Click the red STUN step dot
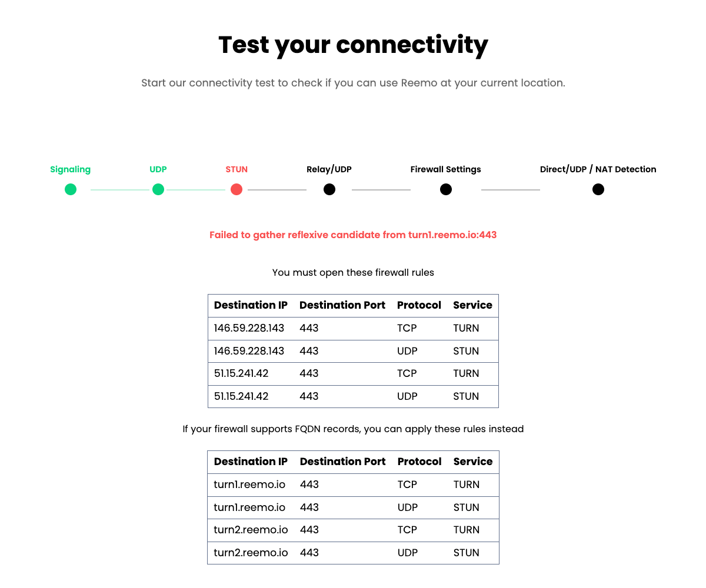The width and height of the screenshot is (706, 588). (x=237, y=189)
